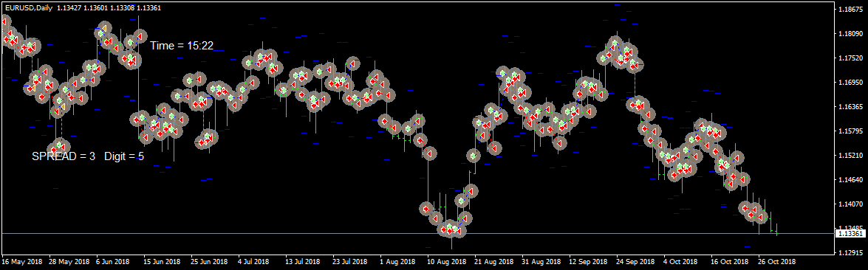
Task: Click the current price tag 1.13361
Action: (x=852, y=234)
